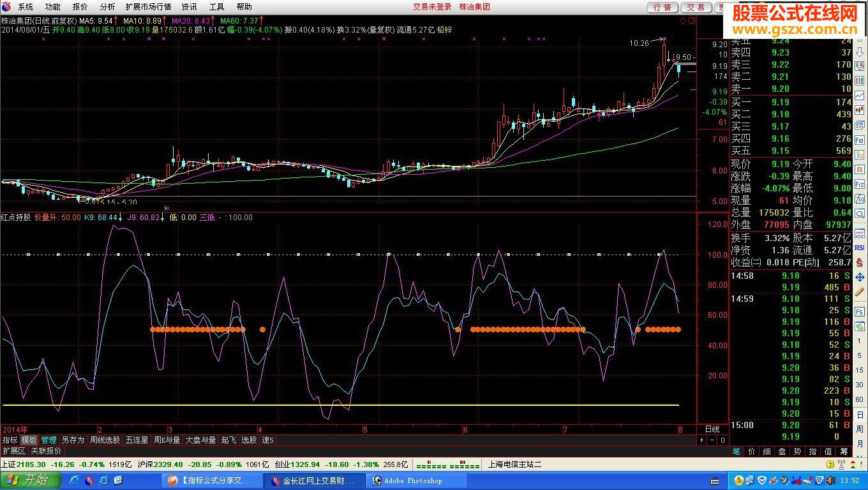This screenshot has width=868, height=490.
Task: Switch chart to the weekly 周 period
Action: [x=860, y=429]
